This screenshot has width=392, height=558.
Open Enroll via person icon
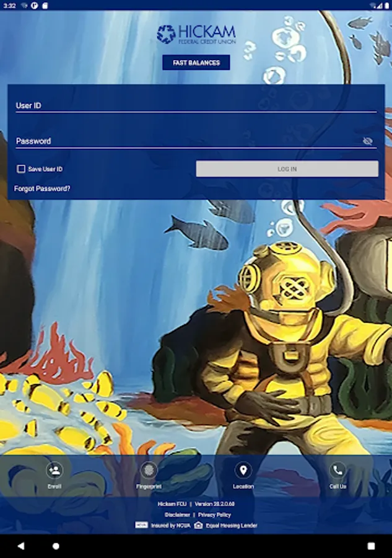coord(54,471)
